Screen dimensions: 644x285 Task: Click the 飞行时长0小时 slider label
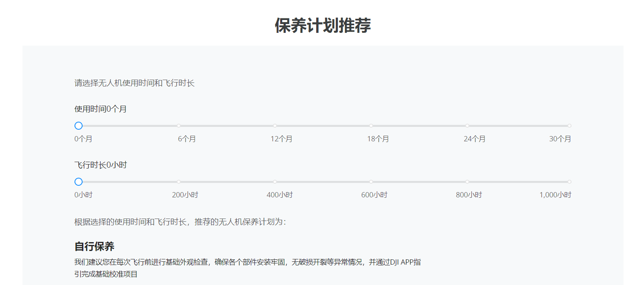pyautogui.click(x=101, y=165)
